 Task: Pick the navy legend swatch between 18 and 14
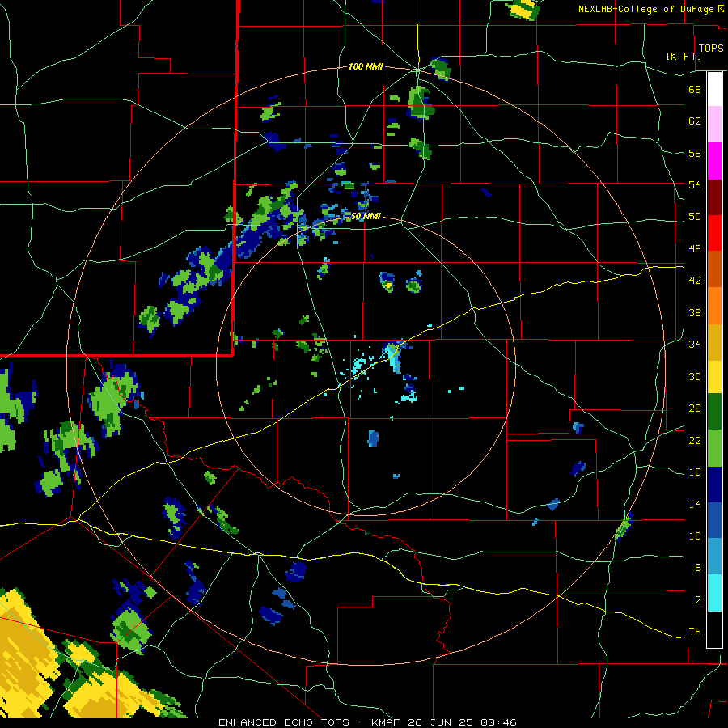(x=714, y=485)
